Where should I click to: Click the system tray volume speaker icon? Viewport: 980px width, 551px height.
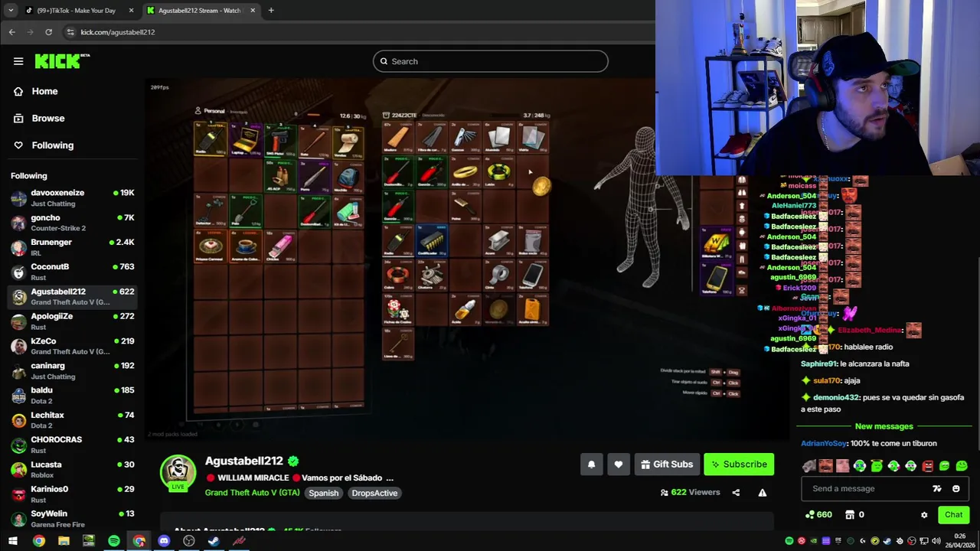pos(936,541)
